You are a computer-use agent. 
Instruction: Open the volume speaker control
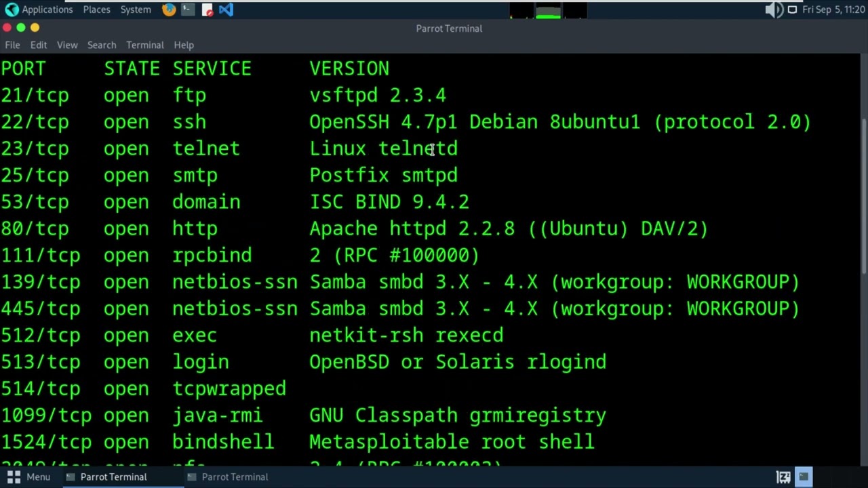[773, 9]
